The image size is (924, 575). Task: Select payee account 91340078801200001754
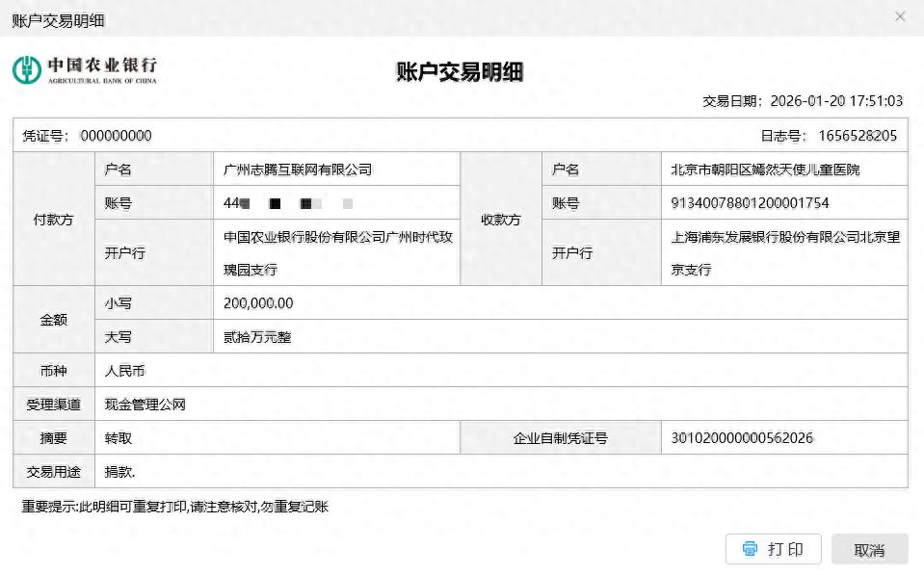pyautogui.click(x=750, y=203)
